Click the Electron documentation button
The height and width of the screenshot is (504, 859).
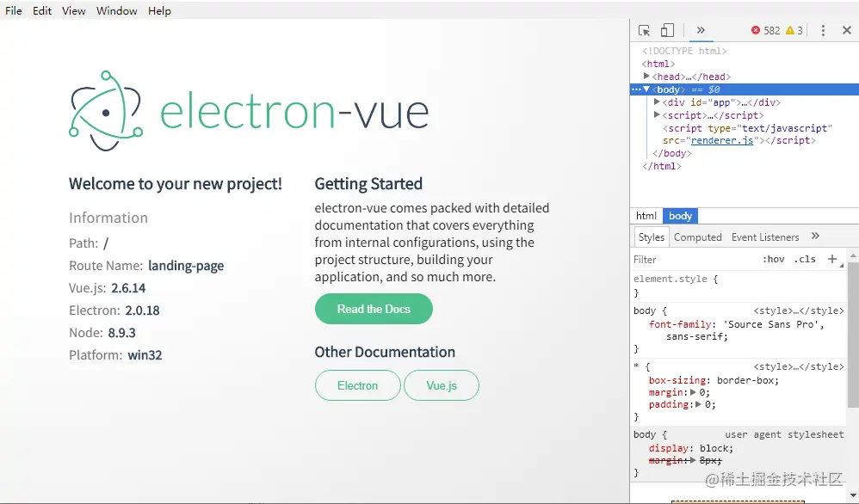pyautogui.click(x=358, y=386)
